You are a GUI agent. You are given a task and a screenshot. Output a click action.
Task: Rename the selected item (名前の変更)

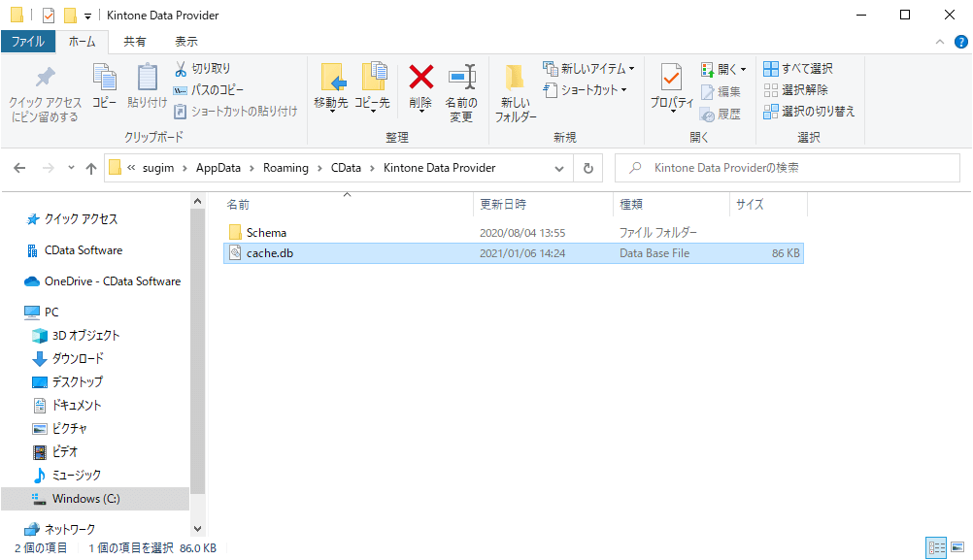(x=461, y=93)
